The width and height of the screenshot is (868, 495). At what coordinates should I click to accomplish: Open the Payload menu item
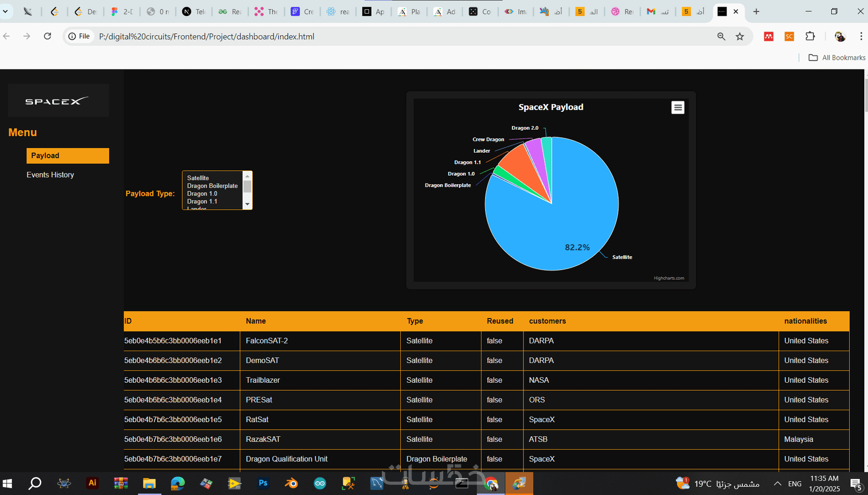(x=68, y=156)
